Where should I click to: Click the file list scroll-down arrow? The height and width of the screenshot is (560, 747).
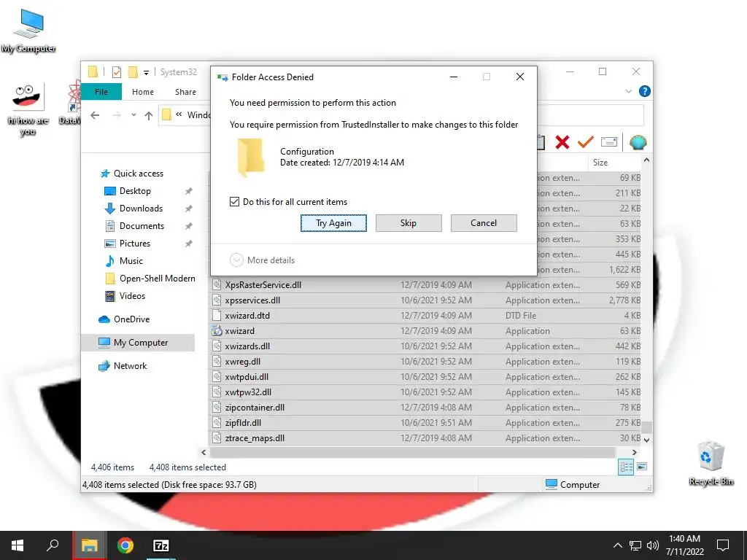click(646, 440)
